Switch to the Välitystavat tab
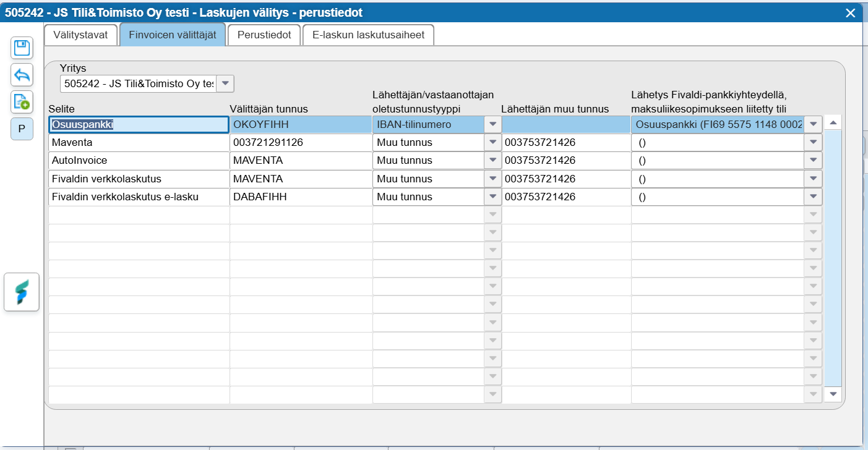 (x=80, y=35)
